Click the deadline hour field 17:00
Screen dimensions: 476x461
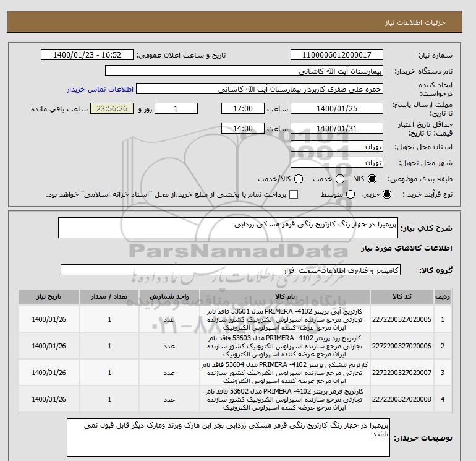coord(243,108)
